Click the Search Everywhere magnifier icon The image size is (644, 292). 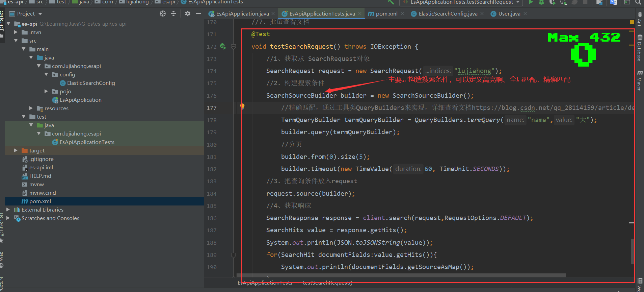(x=638, y=2)
